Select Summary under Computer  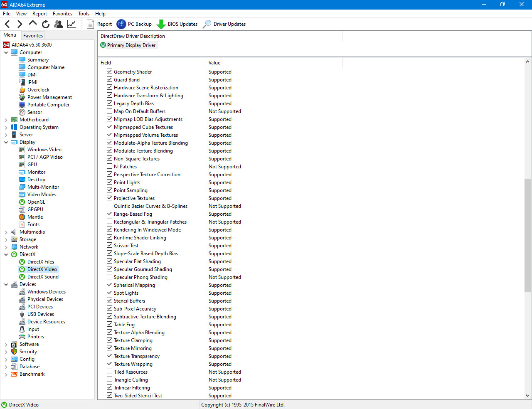(38, 60)
